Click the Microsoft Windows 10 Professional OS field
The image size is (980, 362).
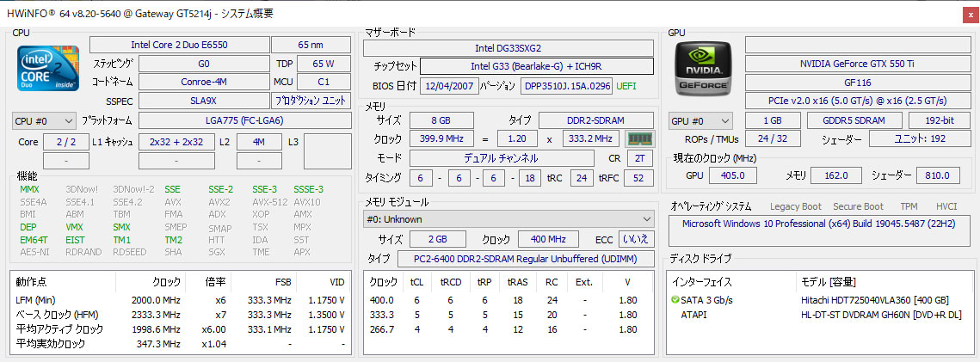[x=819, y=230]
